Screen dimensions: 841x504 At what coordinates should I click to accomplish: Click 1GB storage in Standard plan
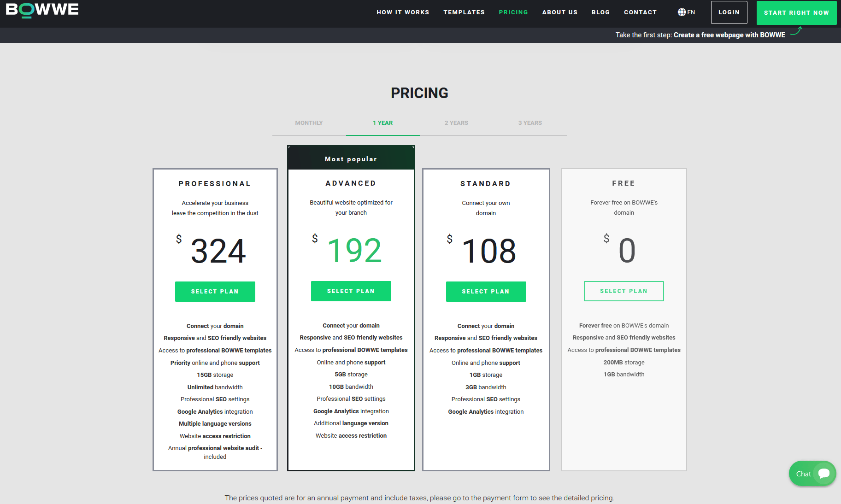(x=486, y=375)
